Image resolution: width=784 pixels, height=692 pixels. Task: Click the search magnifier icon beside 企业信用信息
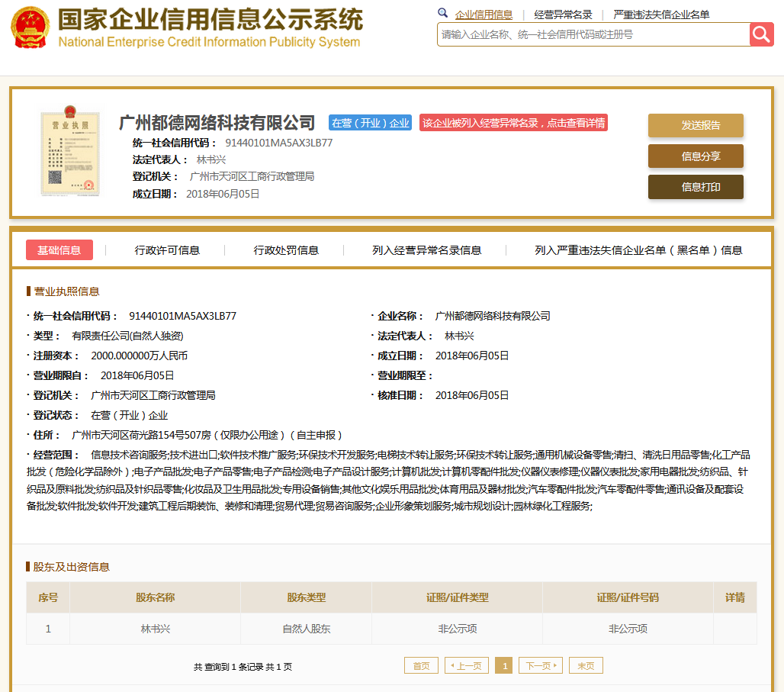pyautogui.click(x=442, y=14)
